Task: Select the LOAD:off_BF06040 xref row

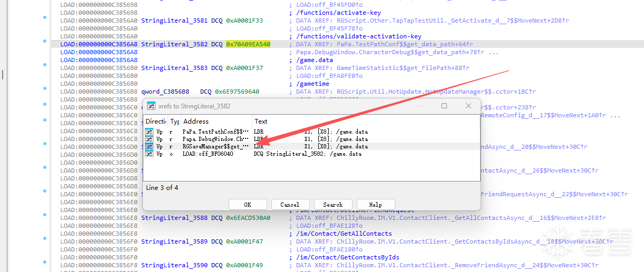Action: pos(311,154)
